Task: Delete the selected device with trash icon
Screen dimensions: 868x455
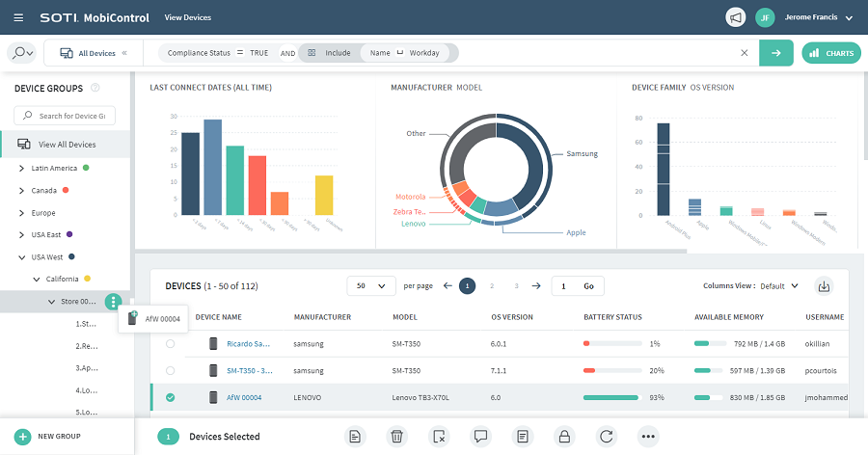Action: tap(395, 437)
